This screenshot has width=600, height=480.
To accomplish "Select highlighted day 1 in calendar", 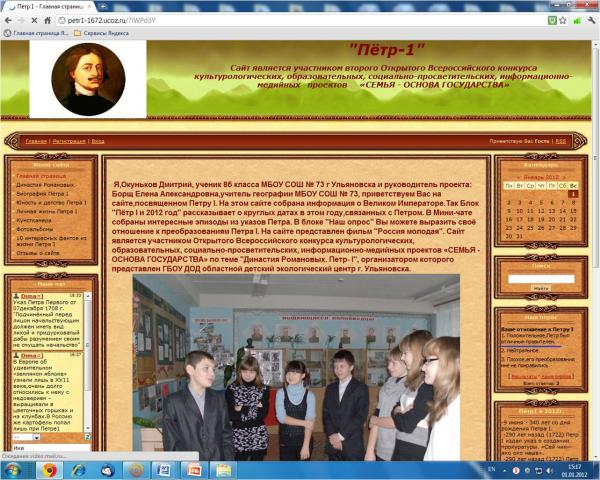I will (x=573, y=194).
